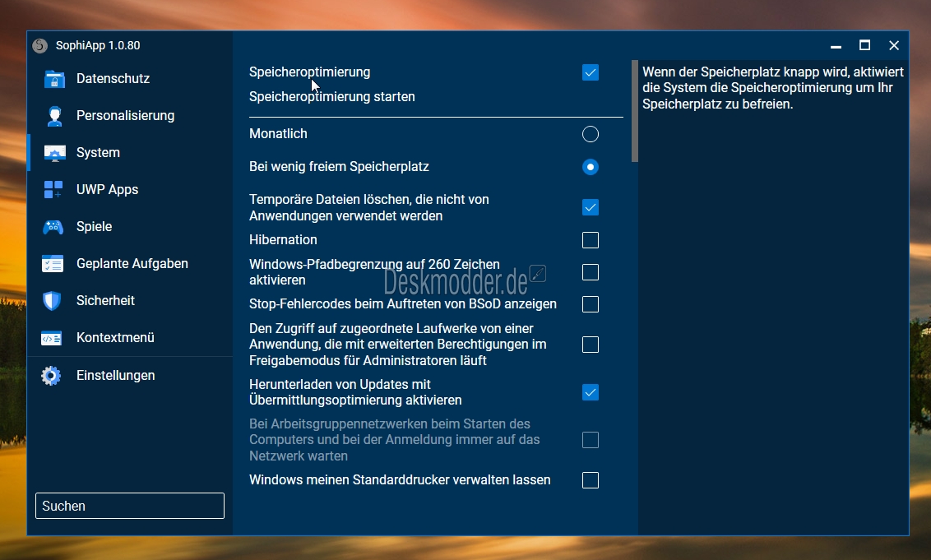Image resolution: width=931 pixels, height=560 pixels.
Task: Click the Spiele gamepad icon
Action: (x=53, y=227)
